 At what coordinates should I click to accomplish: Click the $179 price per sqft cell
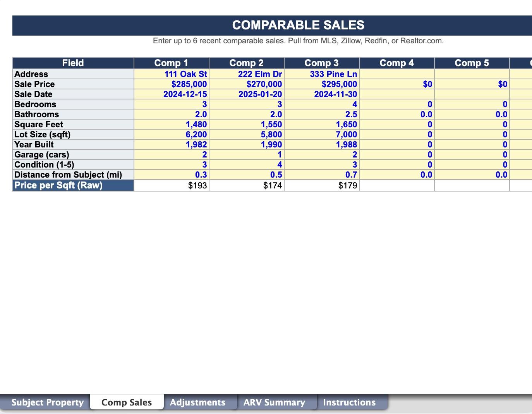point(322,185)
